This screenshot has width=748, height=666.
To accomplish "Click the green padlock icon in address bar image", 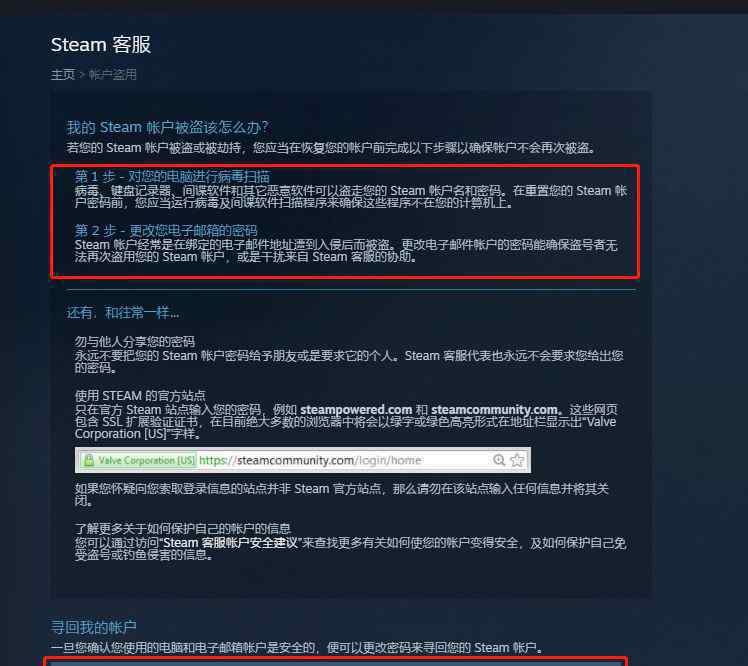I will point(89,460).
